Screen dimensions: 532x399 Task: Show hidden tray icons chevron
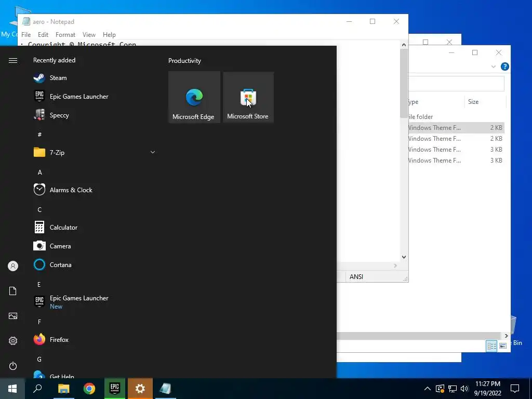428,389
